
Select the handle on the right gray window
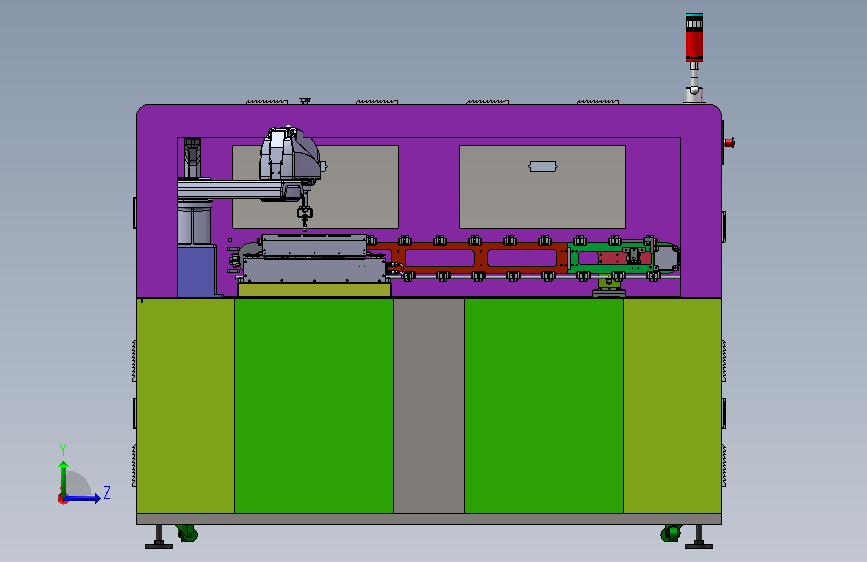[542, 166]
